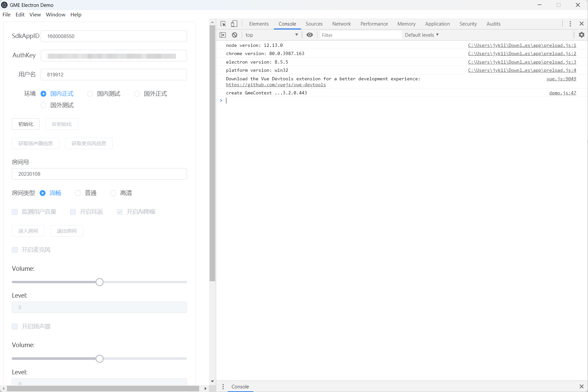The width and height of the screenshot is (588, 392).
Task: Open DevTools three-dot customize menu
Action: tap(570, 24)
